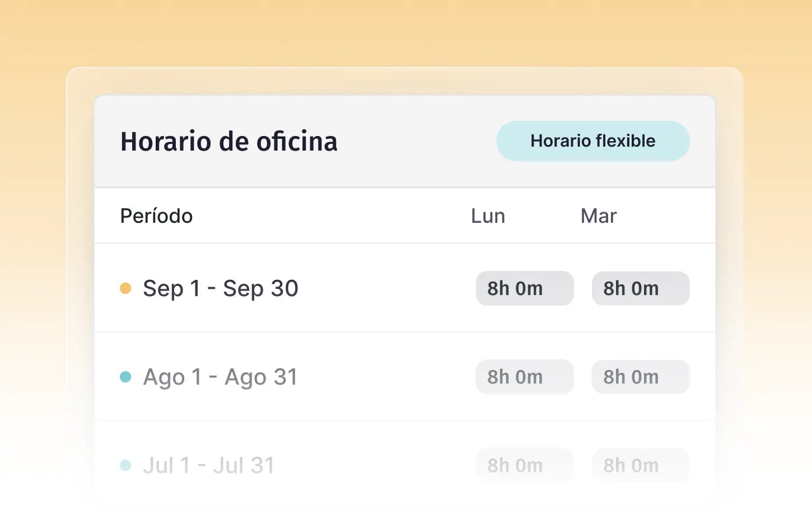Click the Período column header

[x=156, y=216]
